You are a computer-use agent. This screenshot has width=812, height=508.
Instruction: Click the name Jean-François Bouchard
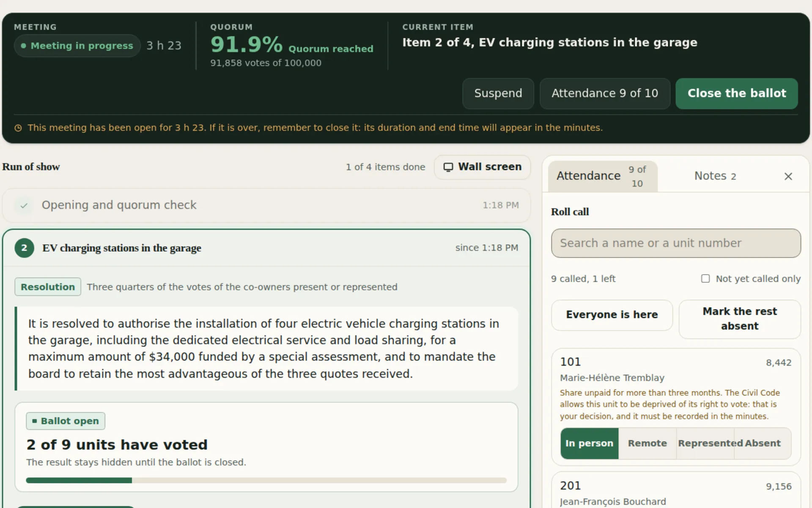point(613,502)
